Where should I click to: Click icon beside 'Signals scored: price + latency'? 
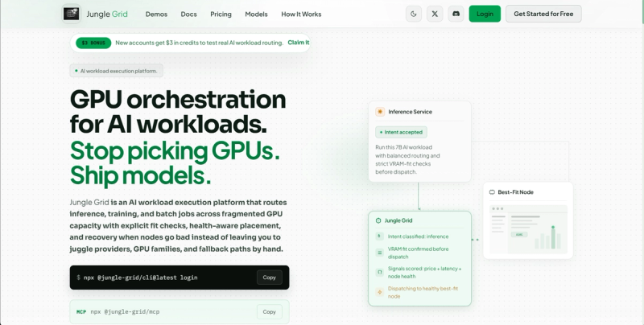click(379, 272)
